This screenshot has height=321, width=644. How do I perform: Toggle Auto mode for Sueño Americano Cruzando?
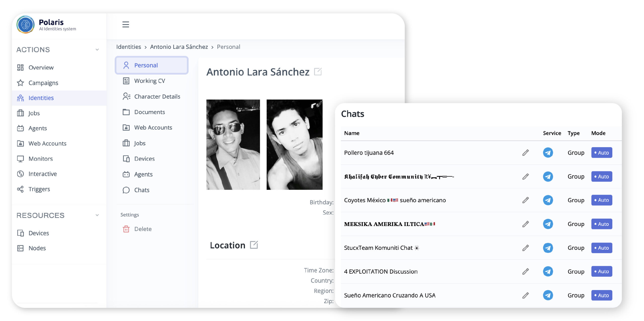601,295
